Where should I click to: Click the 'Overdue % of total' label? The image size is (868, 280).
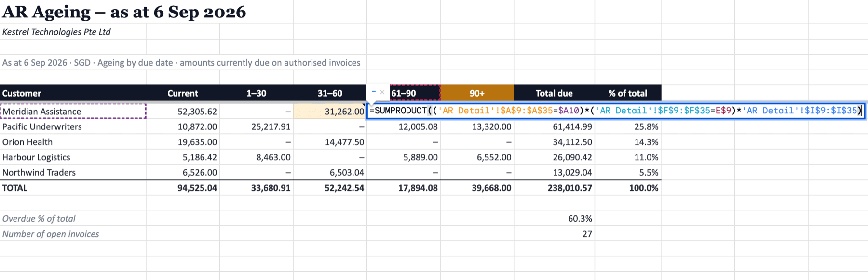[x=73, y=218]
